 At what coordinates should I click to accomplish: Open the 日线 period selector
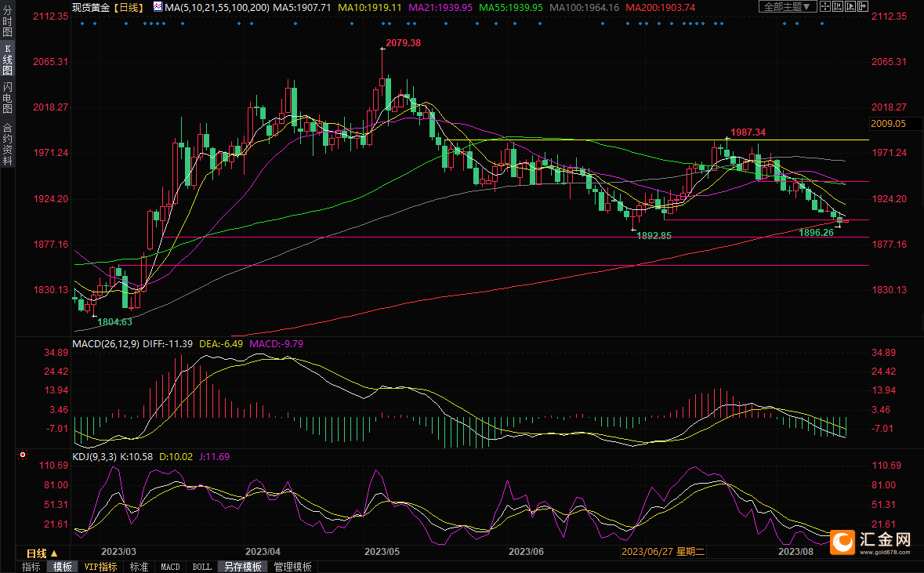pos(42,553)
